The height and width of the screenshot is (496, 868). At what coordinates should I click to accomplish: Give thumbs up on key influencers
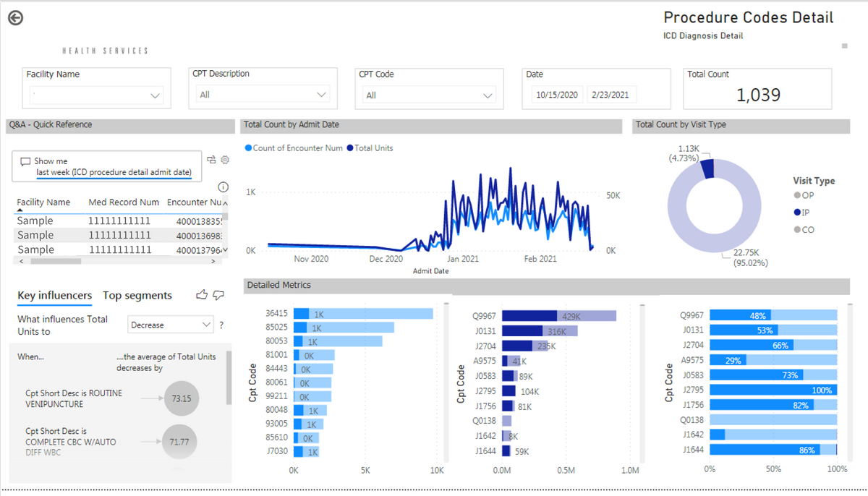(x=202, y=295)
